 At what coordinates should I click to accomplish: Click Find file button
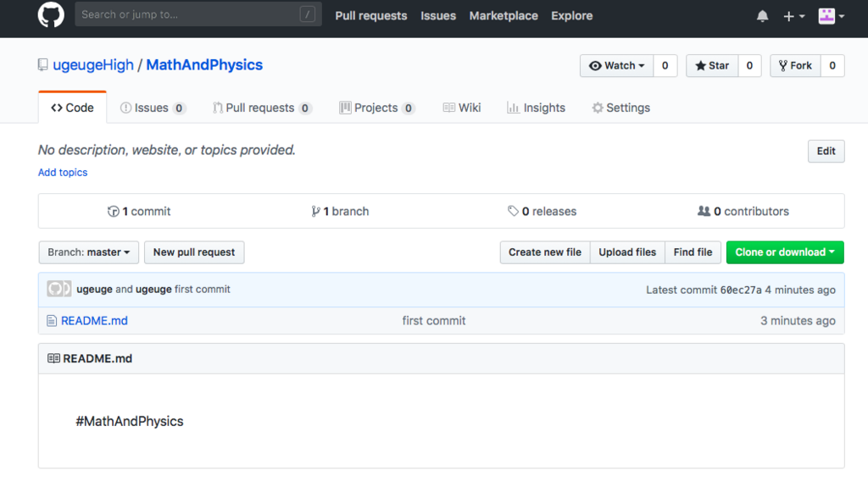pyautogui.click(x=693, y=252)
